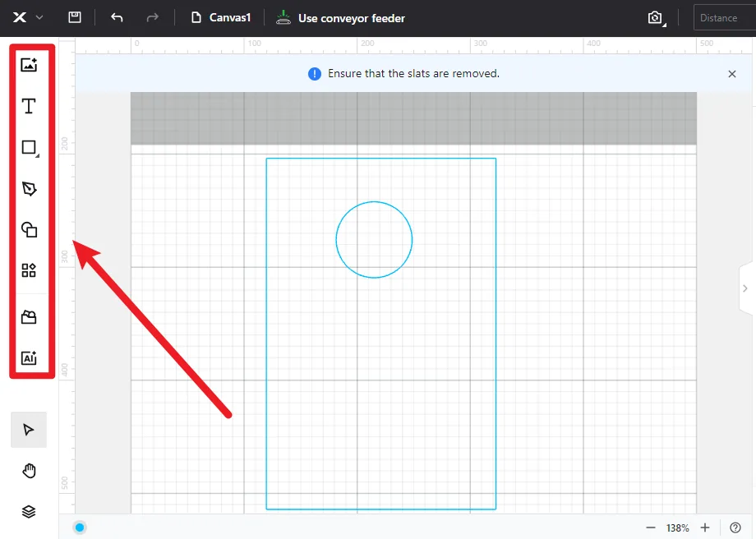
Task: Click the blue info icon in banner
Action: [315, 74]
